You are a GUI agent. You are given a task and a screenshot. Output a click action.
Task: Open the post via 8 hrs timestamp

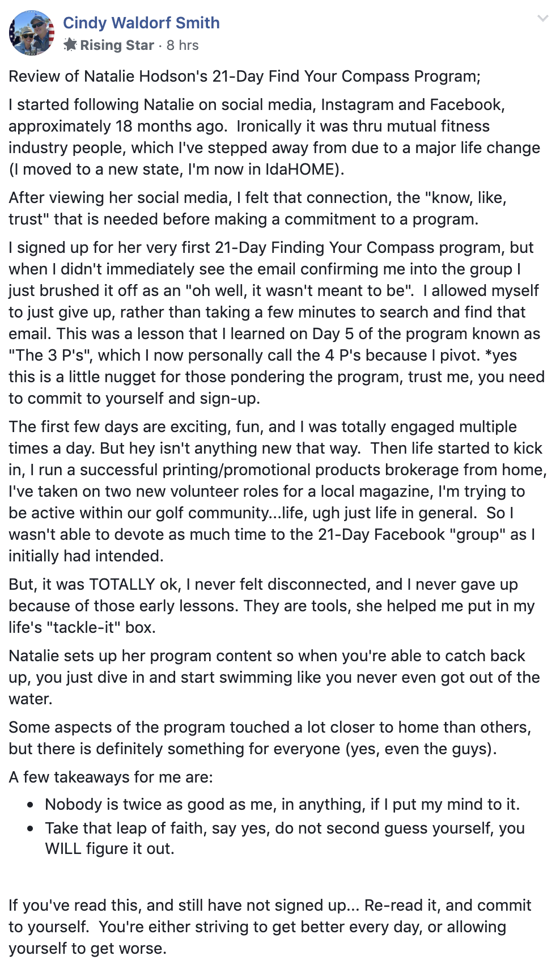(x=183, y=45)
